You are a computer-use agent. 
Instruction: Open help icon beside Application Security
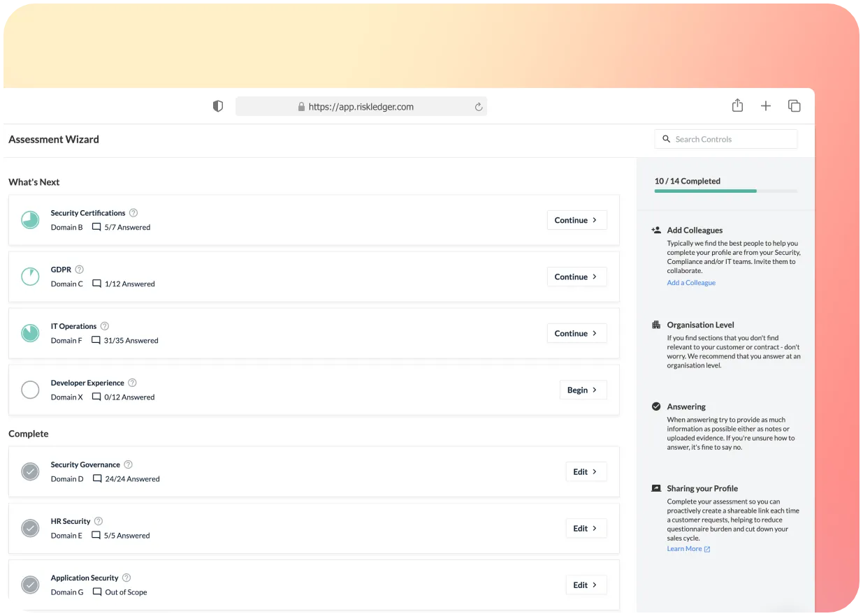coord(126,578)
